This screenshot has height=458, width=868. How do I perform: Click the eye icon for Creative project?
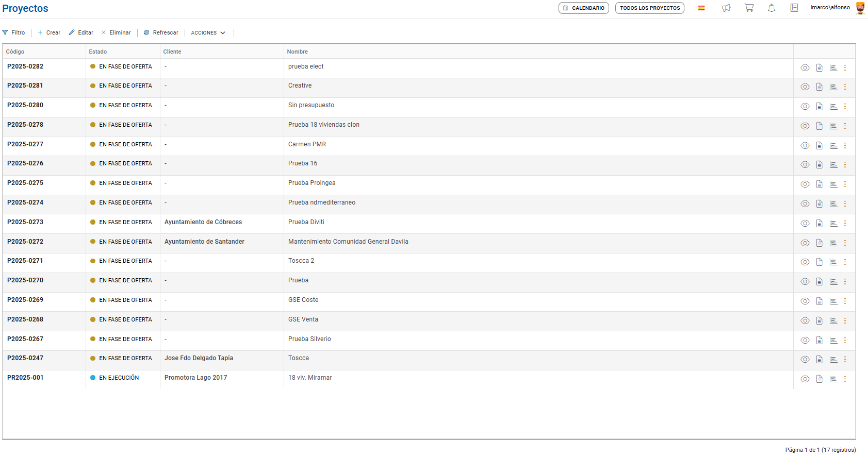pos(805,87)
